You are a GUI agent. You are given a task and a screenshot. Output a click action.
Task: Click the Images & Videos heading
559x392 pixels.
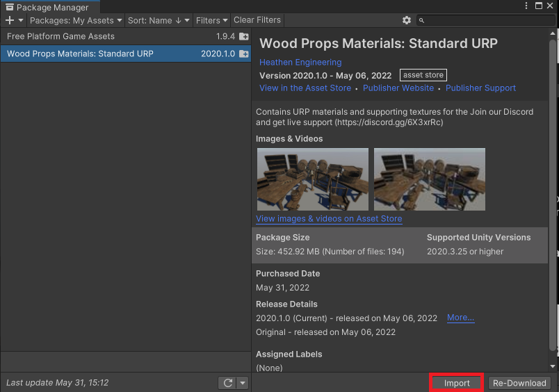(289, 139)
